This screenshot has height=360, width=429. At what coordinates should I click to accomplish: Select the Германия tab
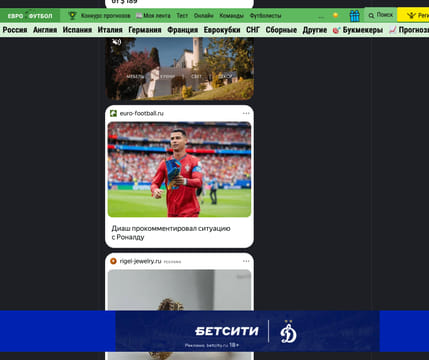[x=145, y=30]
